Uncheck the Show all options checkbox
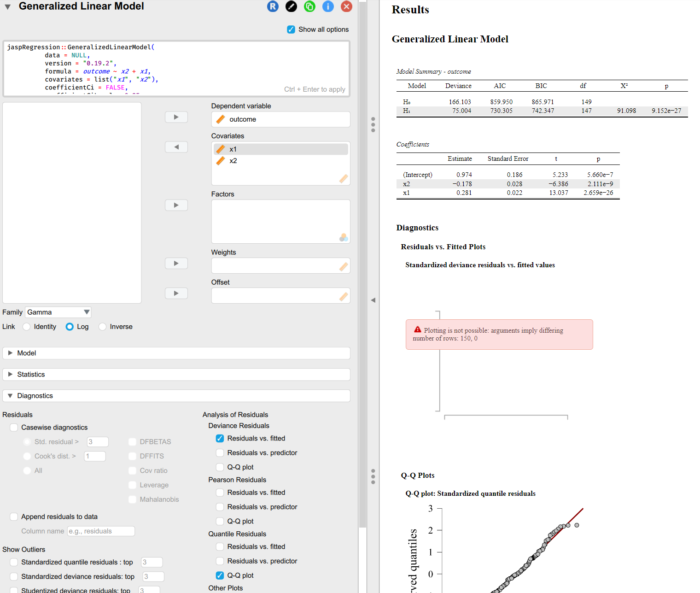700x593 pixels. pos(291,29)
